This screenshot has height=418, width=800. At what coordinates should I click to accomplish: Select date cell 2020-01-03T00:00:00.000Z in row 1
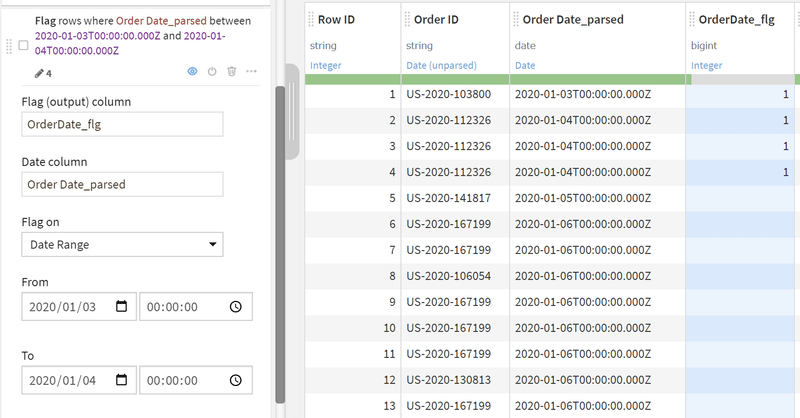pyautogui.click(x=597, y=94)
